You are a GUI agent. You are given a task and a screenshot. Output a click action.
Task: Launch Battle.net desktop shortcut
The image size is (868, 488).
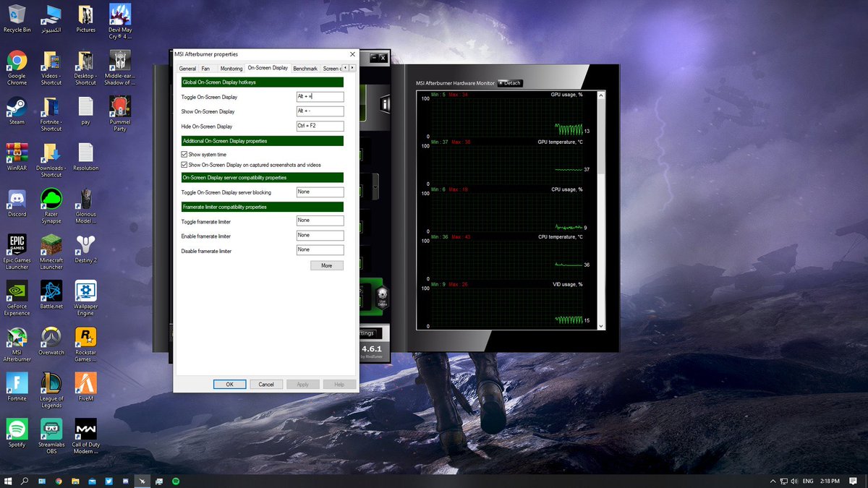pos(51,294)
